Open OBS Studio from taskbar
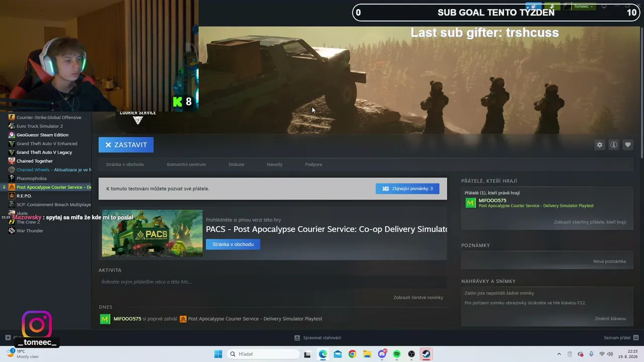Image resolution: width=644 pixels, height=362 pixels. tap(412, 354)
